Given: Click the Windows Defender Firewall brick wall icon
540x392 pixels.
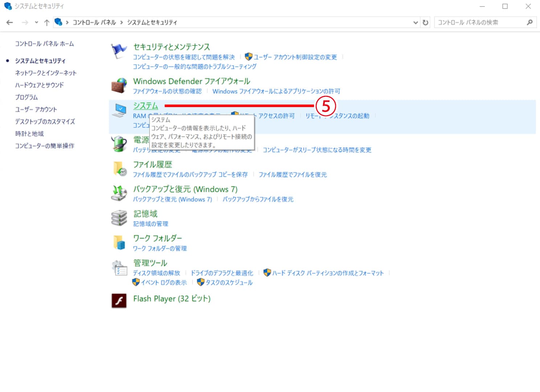Looking at the screenshot, I should tap(119, 85).
